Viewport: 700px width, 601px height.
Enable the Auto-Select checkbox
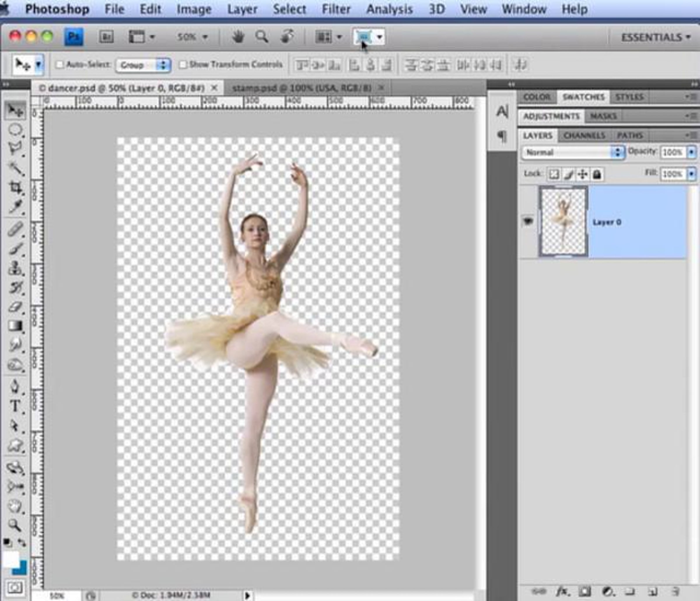pyautogui.click(x=60, y=64)
